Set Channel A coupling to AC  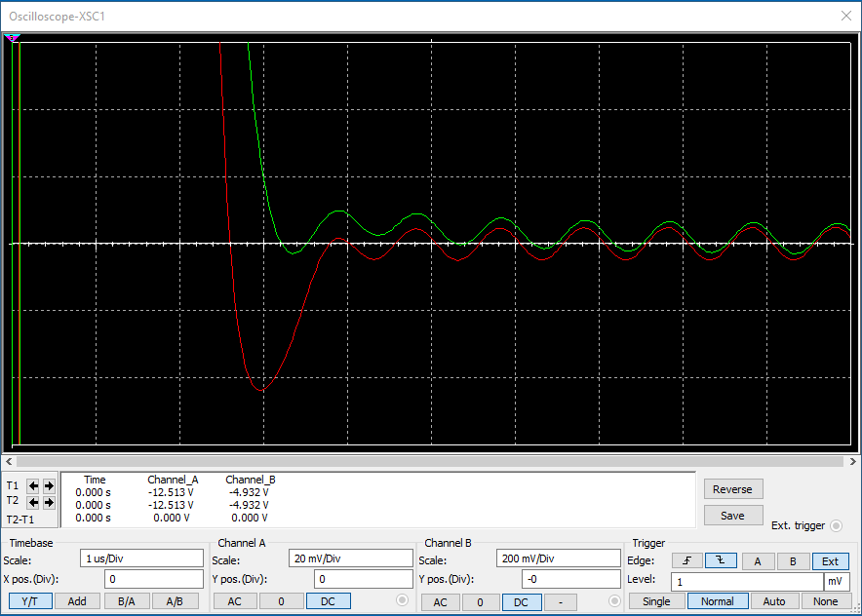234,601
